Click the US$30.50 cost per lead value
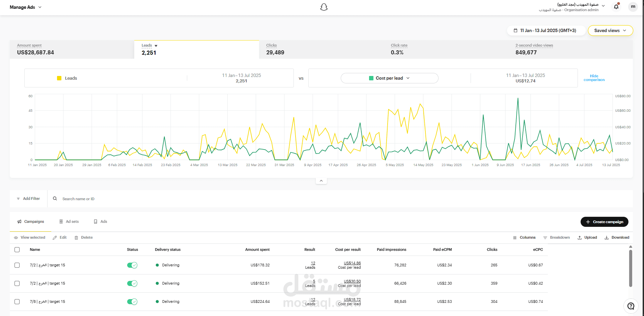The height and width of the screenshot is (316, 644). (x=352, y=281)
